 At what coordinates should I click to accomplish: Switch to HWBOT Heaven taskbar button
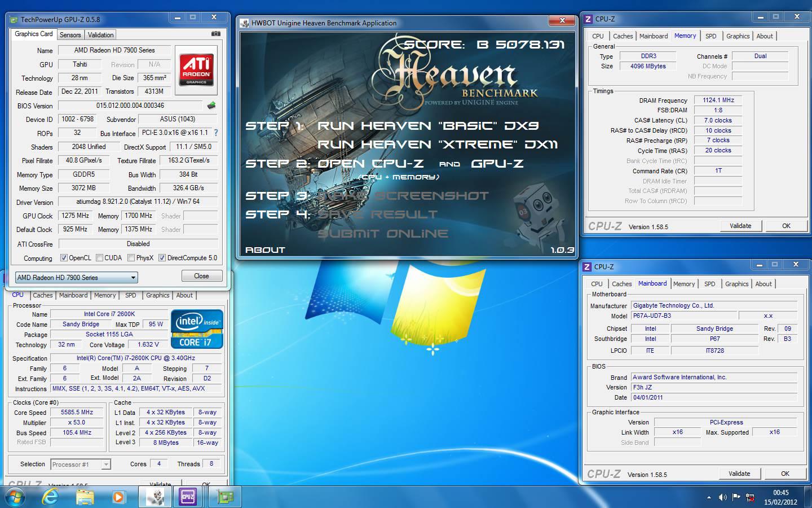156,497
